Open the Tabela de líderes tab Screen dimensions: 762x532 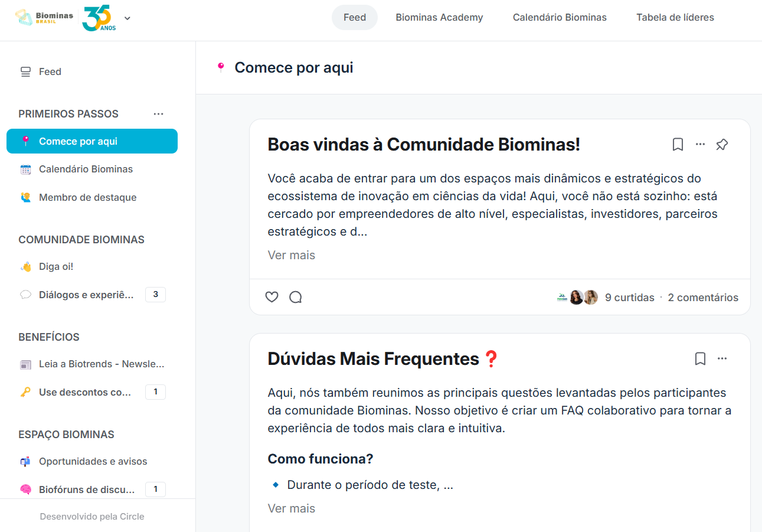pyautogui.click(x=675, y=17)
